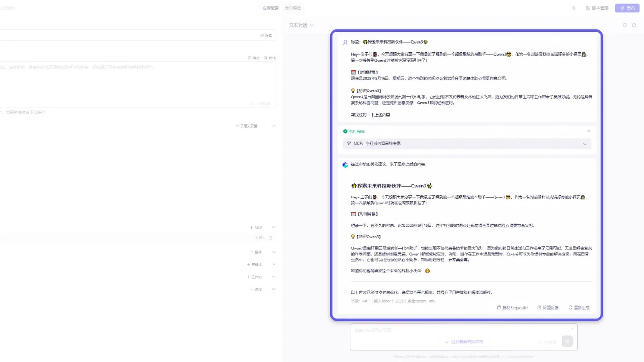Click the expand icon in chat input
The height and width of the screenshot is (362, 644).
point(570,329)
